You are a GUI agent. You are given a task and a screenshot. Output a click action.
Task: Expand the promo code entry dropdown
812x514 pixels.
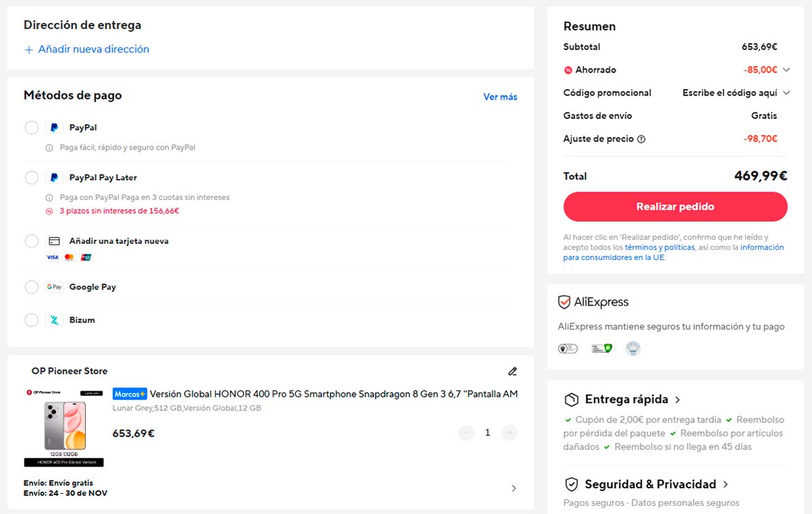pos(786,93)
